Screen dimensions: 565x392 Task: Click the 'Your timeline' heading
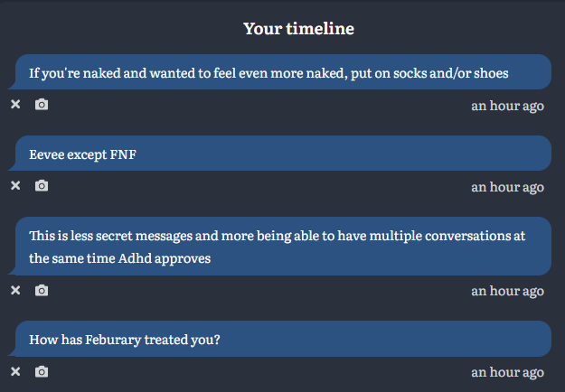[x=298, y=29]
